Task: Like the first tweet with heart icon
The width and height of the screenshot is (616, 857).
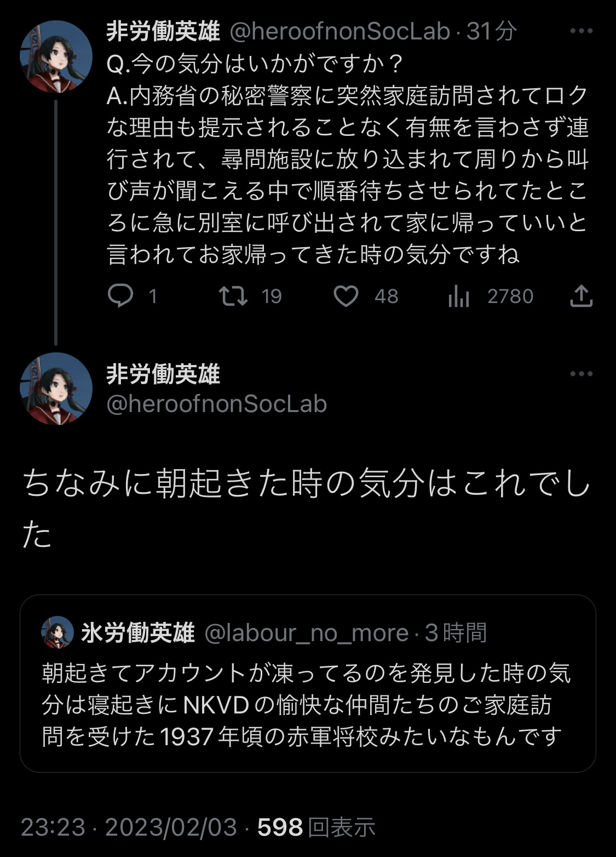Action: 346,296
